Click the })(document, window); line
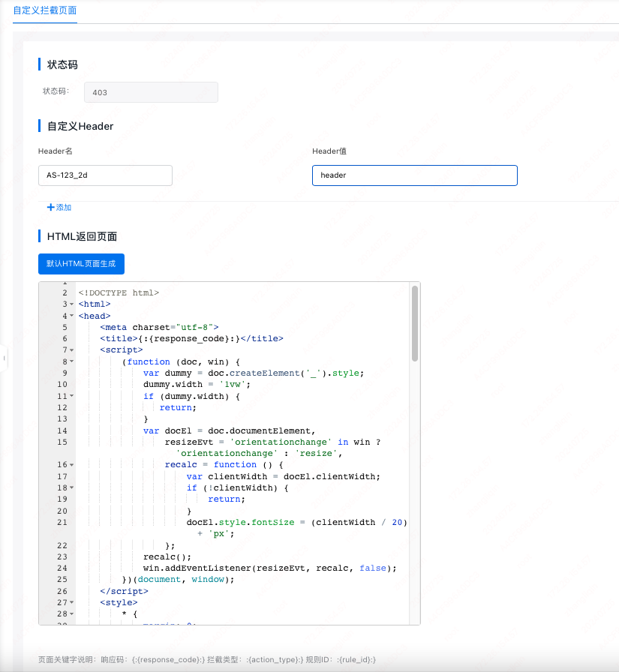Image resolution: width=619 pixels, height=672 pixels. (178, 580)
